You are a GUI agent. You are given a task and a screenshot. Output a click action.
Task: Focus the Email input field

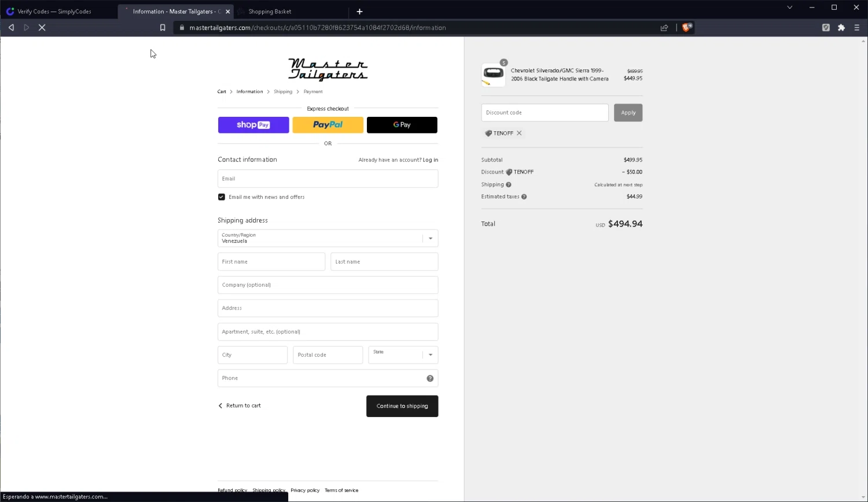point(328,179)
